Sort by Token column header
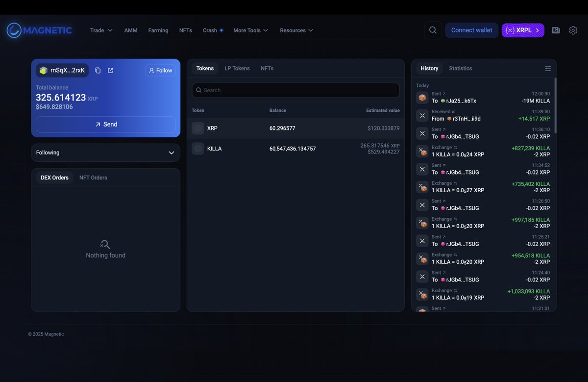This screenshot has width=588, height=382. pyautogui.click(x=198, y=111)
